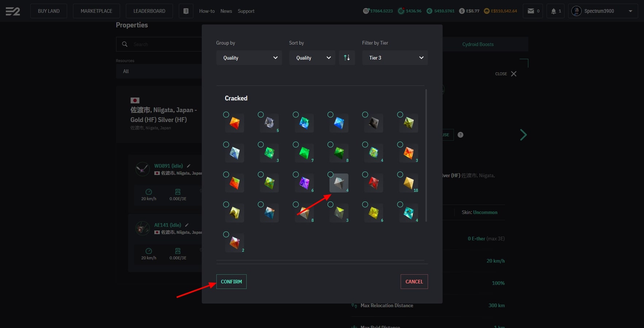Screen dimensions: 644x328
Task: Select the pale blue-white jewel
Action: 235,153
